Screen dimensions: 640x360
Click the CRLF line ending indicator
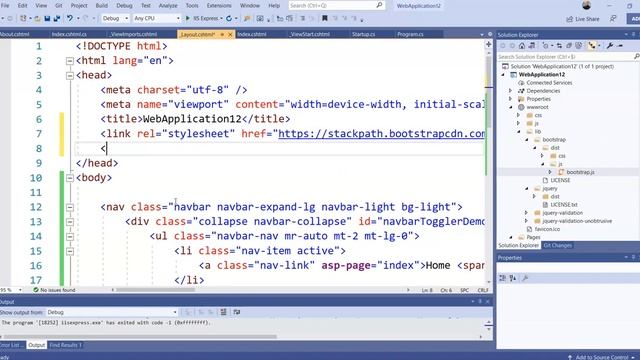click(483, 290)
